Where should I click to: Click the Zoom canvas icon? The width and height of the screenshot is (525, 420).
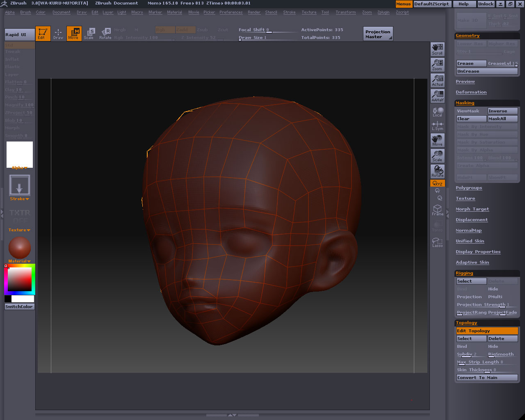[x=437, y=65]
